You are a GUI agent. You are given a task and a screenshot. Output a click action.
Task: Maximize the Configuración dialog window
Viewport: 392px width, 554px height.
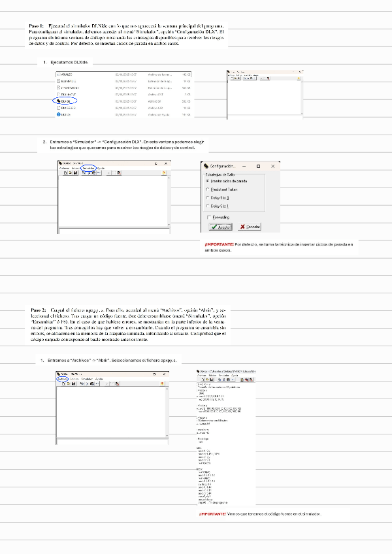[258, 167]
